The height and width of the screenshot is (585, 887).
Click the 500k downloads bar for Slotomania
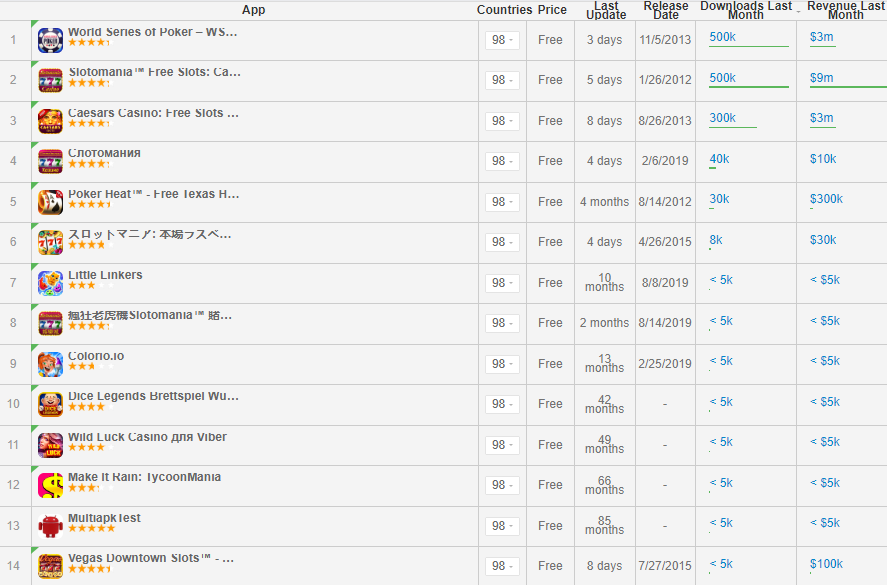(x=722, y=78)
